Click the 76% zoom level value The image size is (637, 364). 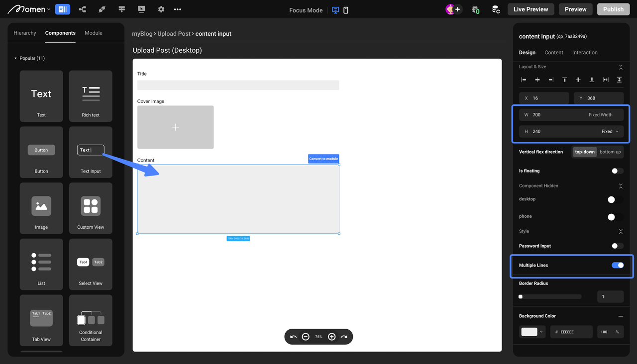(318, 337)
